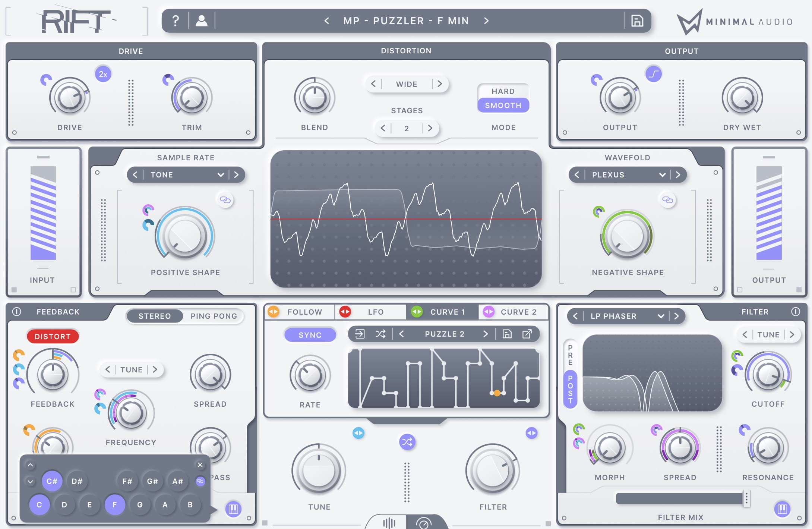
Task: Click the link icon in Wavefold
Action: coord(667,200)
